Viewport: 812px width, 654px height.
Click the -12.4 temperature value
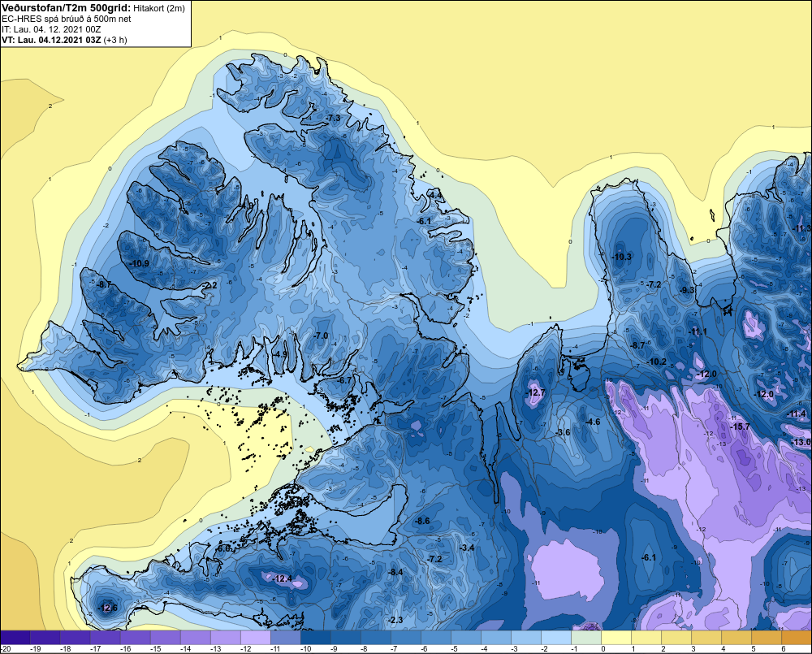[283, 578]
